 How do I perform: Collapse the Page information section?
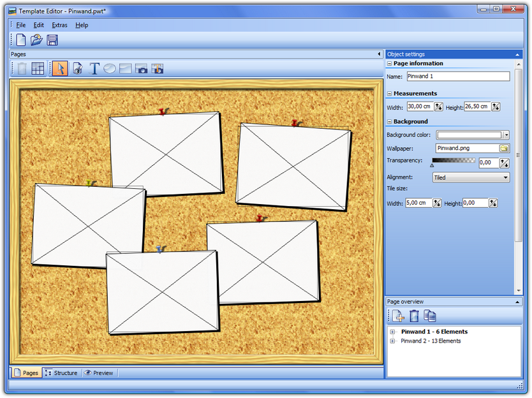390,64
